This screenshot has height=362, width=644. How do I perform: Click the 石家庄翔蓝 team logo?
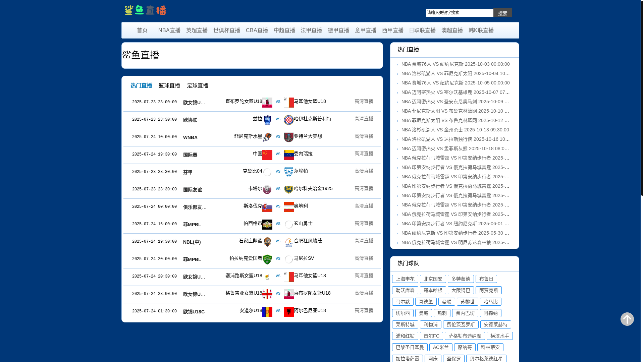267,242
